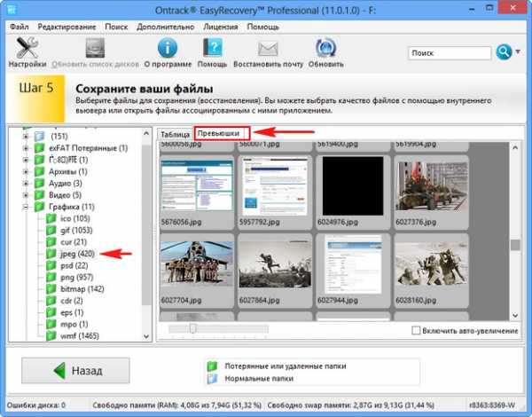
Task: Select the mpo (1) folder icon
Action: coord(51,324)
